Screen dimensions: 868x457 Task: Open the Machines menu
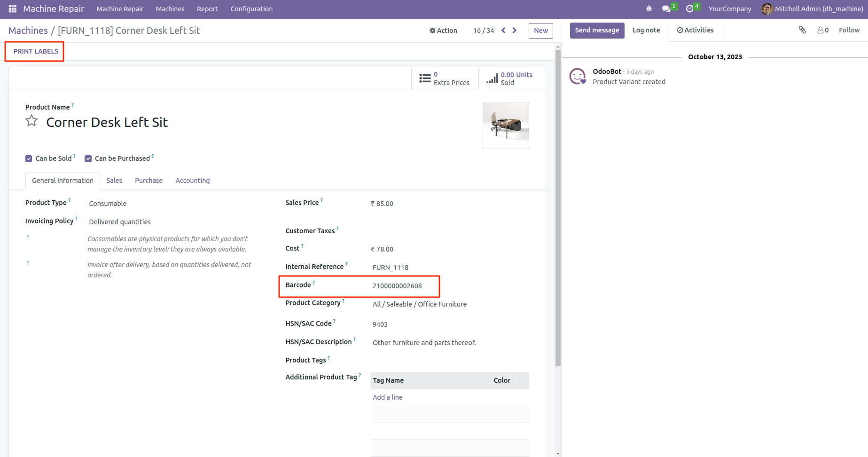pos(170,9)
